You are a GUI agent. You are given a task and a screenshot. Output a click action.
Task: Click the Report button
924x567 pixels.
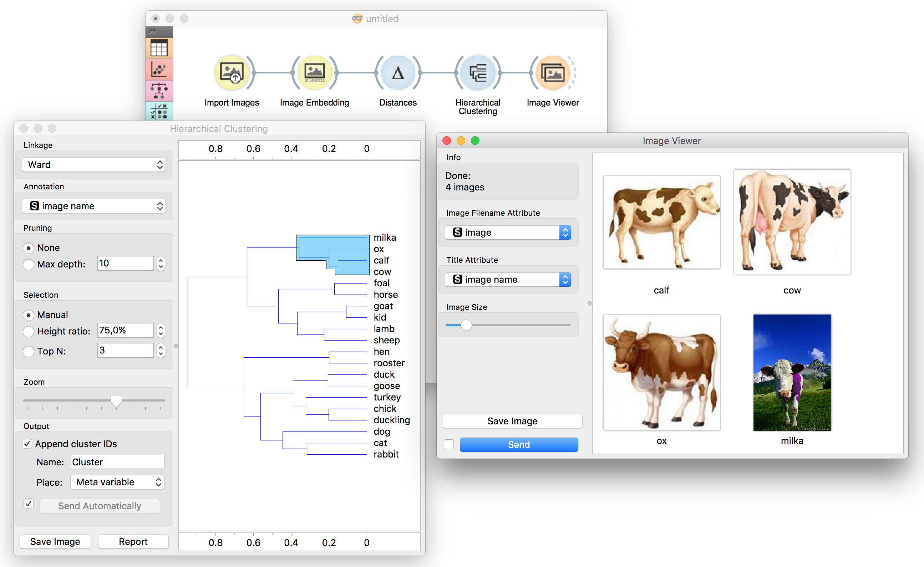[133, 541]
